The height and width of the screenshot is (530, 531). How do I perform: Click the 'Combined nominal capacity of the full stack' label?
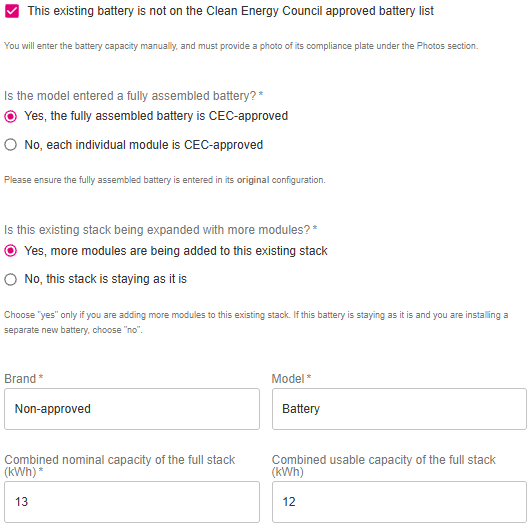click(x=120, y=466)
